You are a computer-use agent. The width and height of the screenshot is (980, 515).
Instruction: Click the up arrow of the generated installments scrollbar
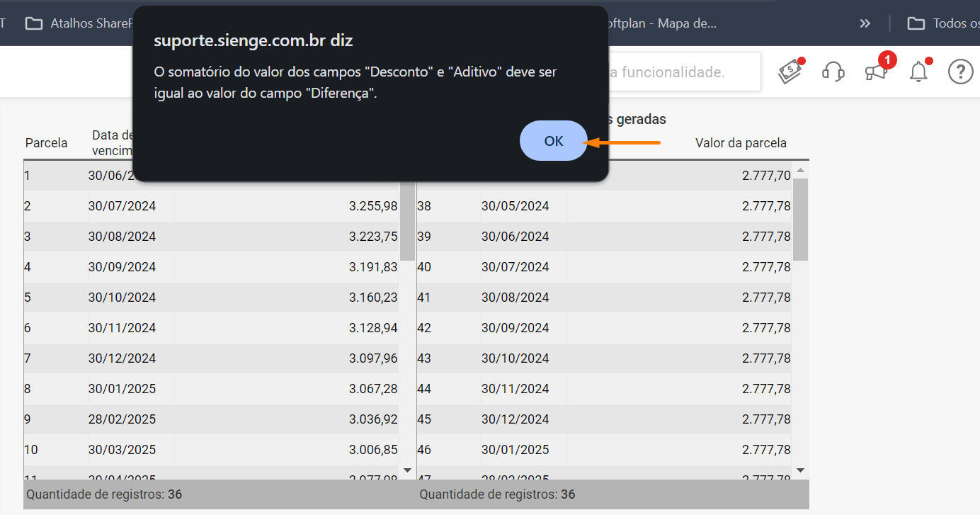click(x=800, y=170)
